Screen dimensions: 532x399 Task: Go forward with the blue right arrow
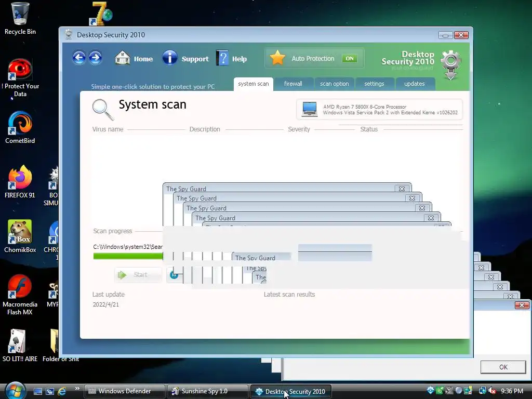point(96,58)
